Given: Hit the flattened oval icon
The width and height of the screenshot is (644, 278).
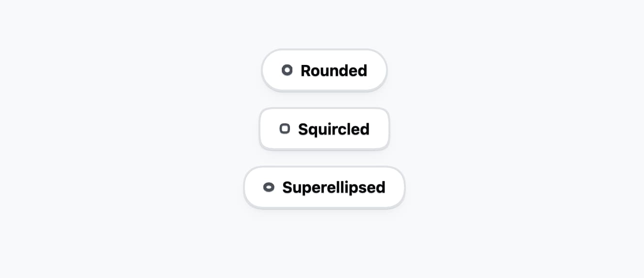Looking at the screenshot, I should coord(269,187).
